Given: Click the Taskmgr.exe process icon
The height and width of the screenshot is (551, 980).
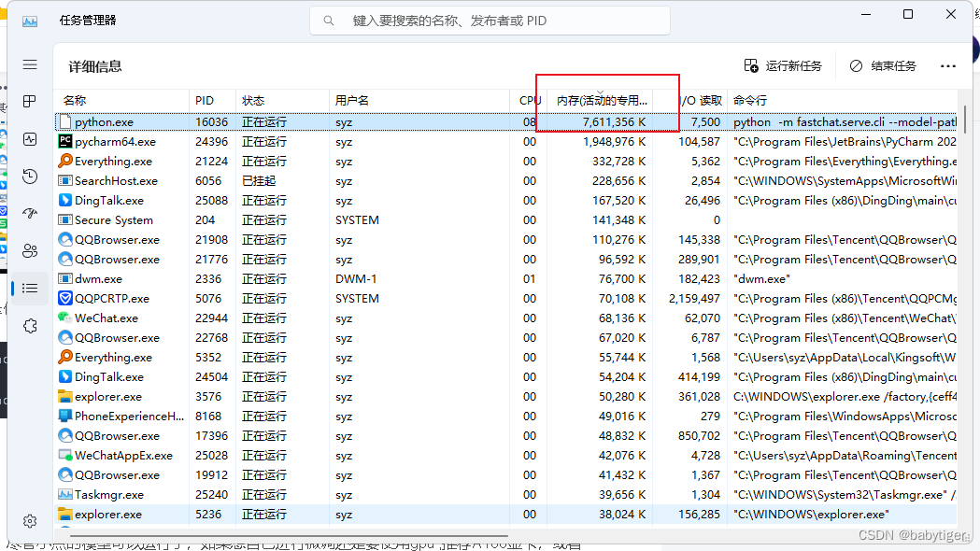Looking at the screenshot, I should click(65, 495).
